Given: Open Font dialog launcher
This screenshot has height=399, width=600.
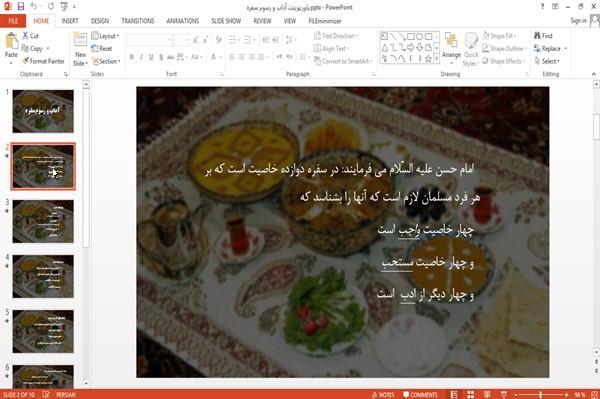Looking at the screenshot, I should click(222, 74).
